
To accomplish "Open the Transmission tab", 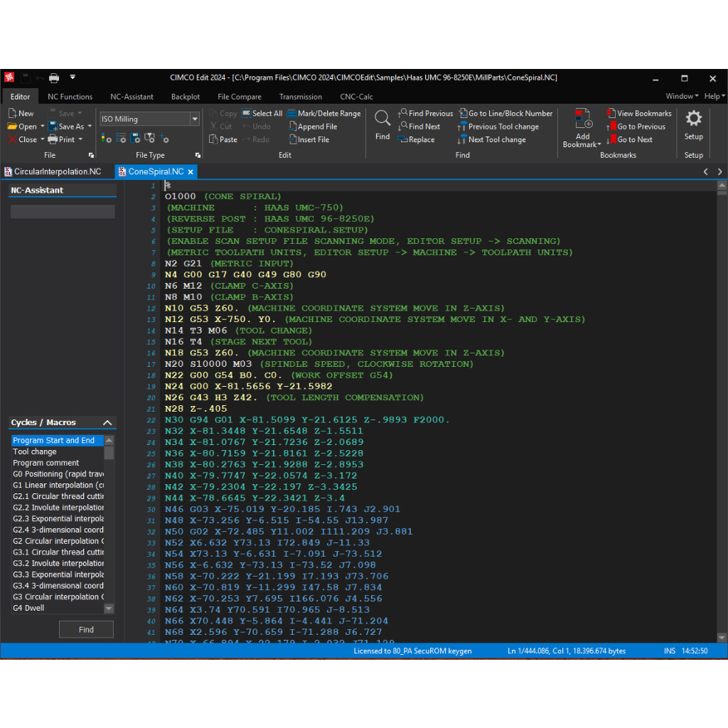I will 301,97.
